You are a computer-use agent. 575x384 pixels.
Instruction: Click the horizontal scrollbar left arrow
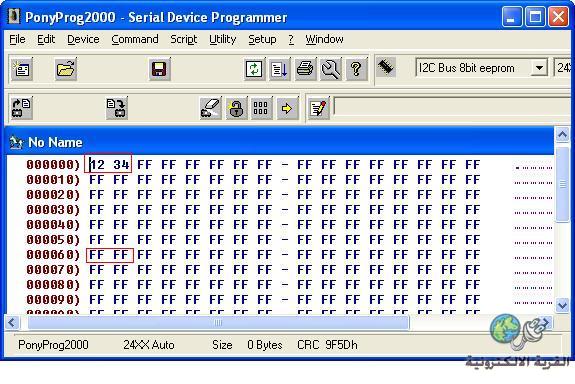click(12, 323)
